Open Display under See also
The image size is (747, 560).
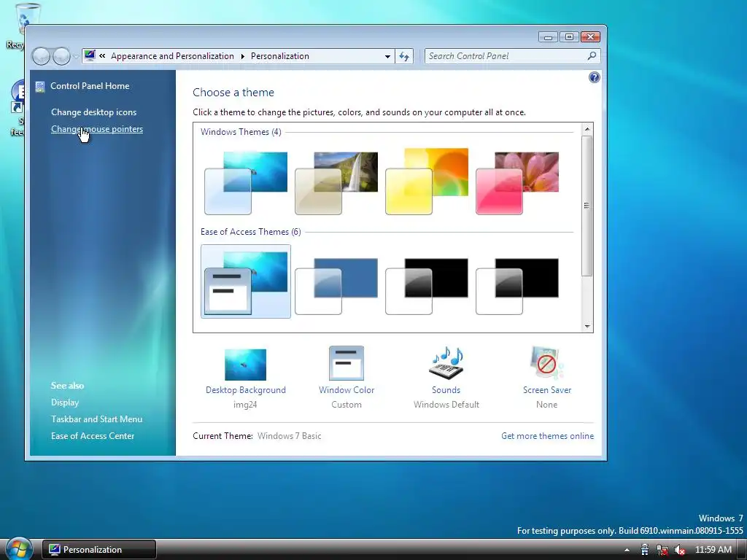65,402
